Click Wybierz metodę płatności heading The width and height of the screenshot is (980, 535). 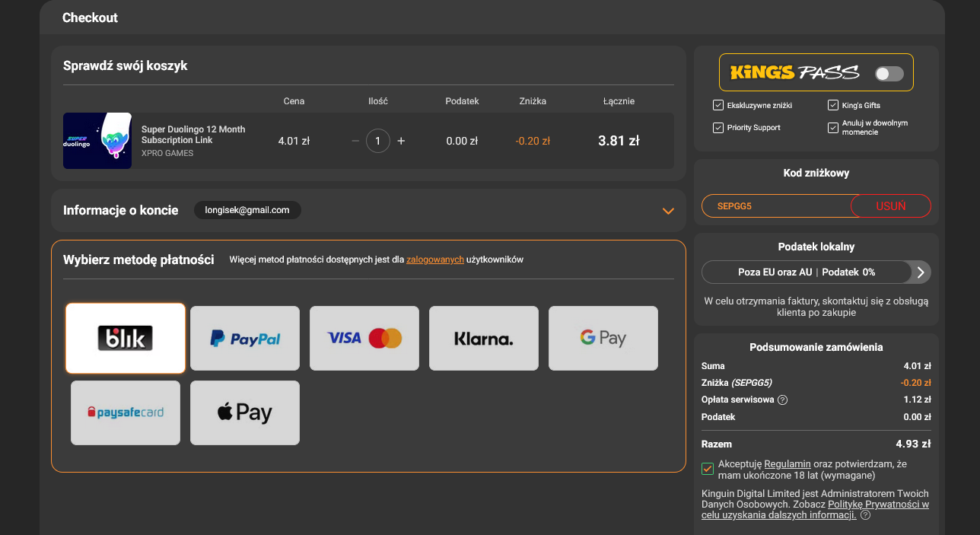coord(138,260)
